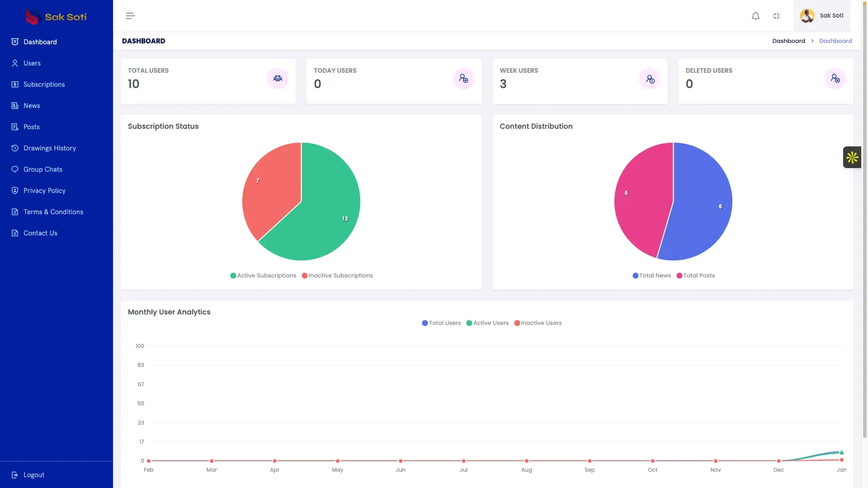Toggle Total Posts legend item
Screen dimensions: 868x488
tap(695, 276)
